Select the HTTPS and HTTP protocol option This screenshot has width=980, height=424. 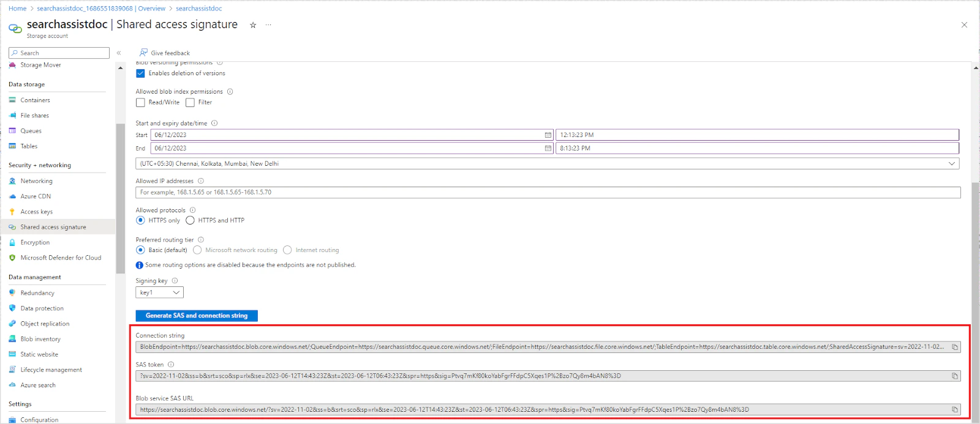[x=190, y=220]
